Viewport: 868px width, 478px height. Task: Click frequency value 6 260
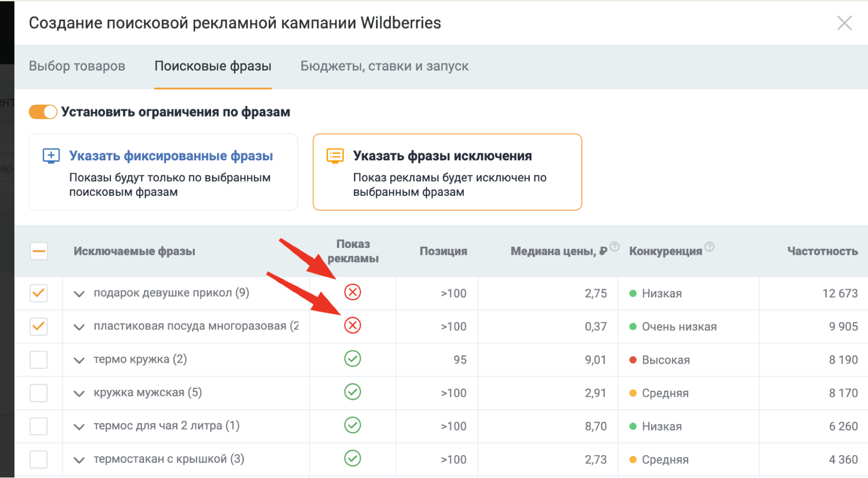click(843, 426)
